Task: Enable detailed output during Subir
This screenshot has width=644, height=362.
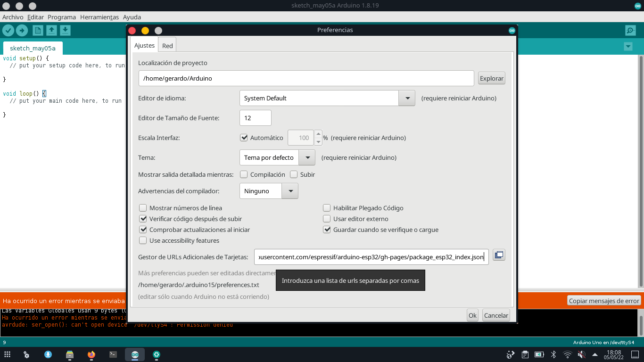Action: 294,174
